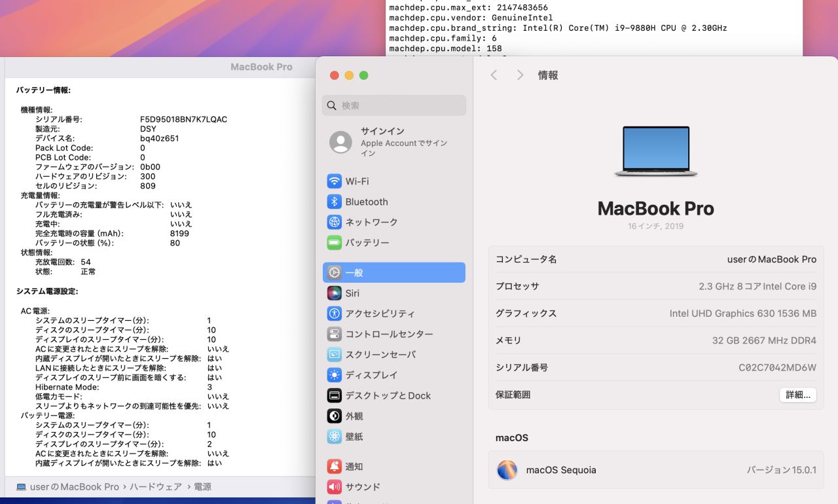
Task: Click グラフィックス Intel UHD Graphics 630 value
Action: point(743,314)
